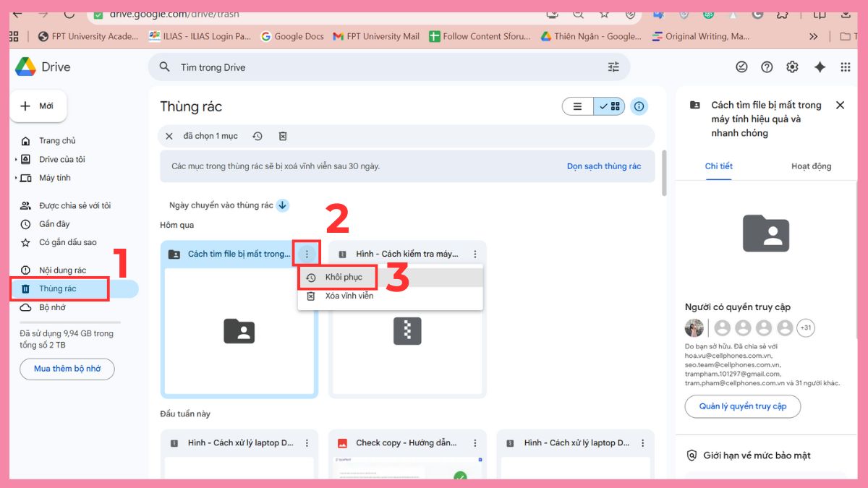Viewport: 868px width, 488px height.
Task: Open more actions for 'Check copy - Hướng dẫn...'
Action: (475, 443)
